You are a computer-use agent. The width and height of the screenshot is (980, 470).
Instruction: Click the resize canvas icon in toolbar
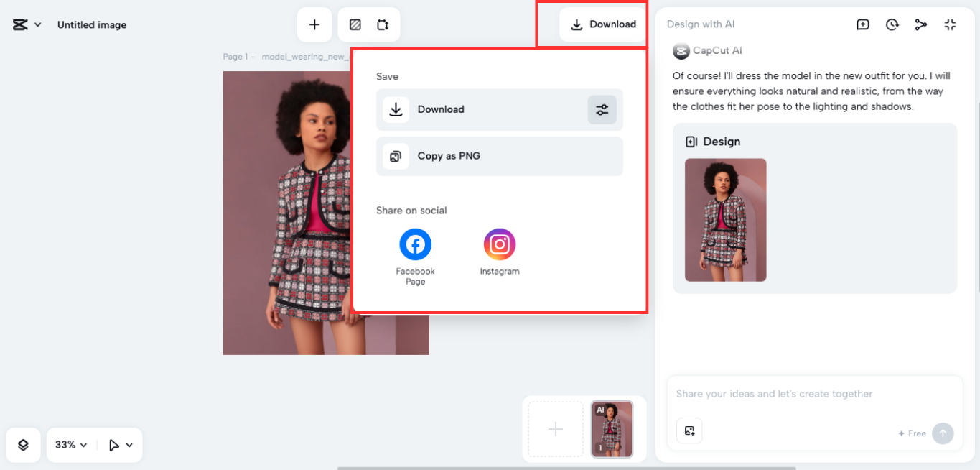(383, 24)
